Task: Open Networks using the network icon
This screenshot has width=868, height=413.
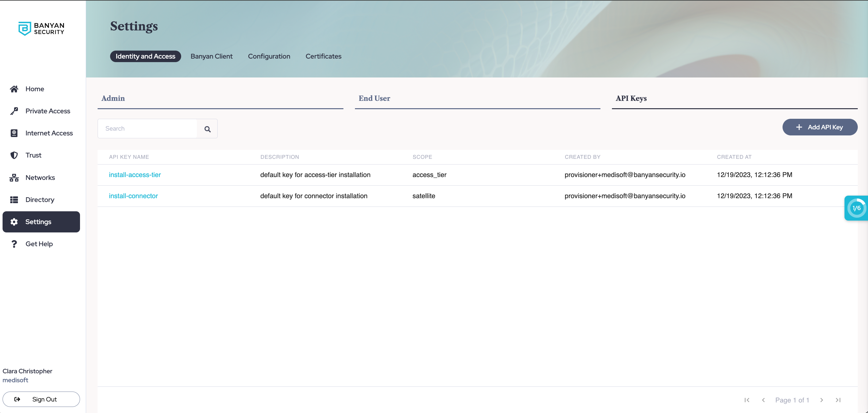Action: coord(14,178)
